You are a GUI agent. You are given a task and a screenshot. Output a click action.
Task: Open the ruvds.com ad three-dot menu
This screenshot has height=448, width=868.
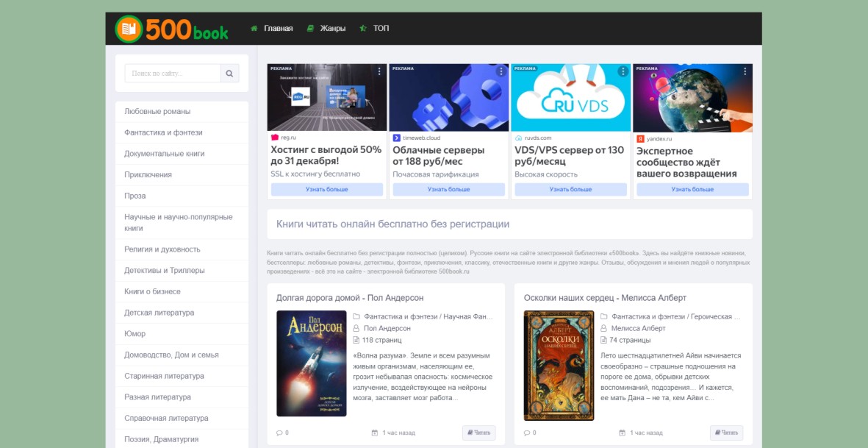[623, 71]
